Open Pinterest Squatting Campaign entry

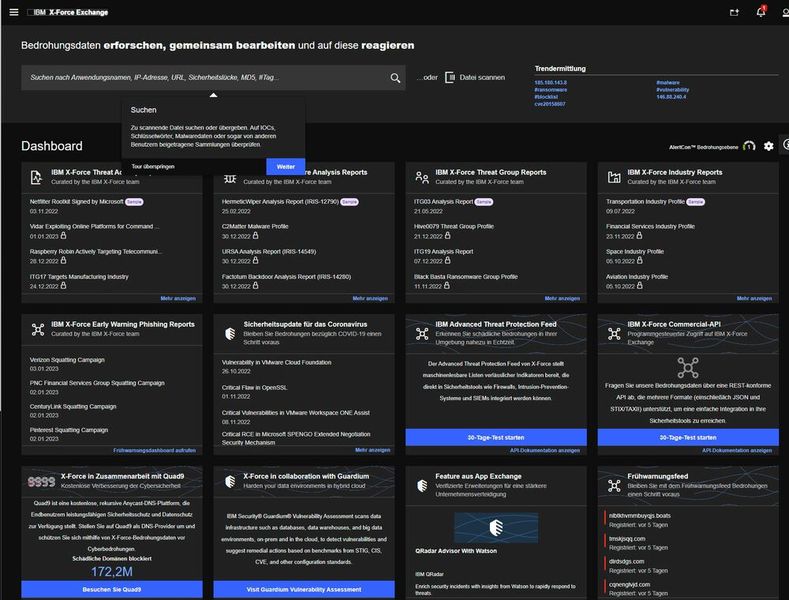click(69, 430)
